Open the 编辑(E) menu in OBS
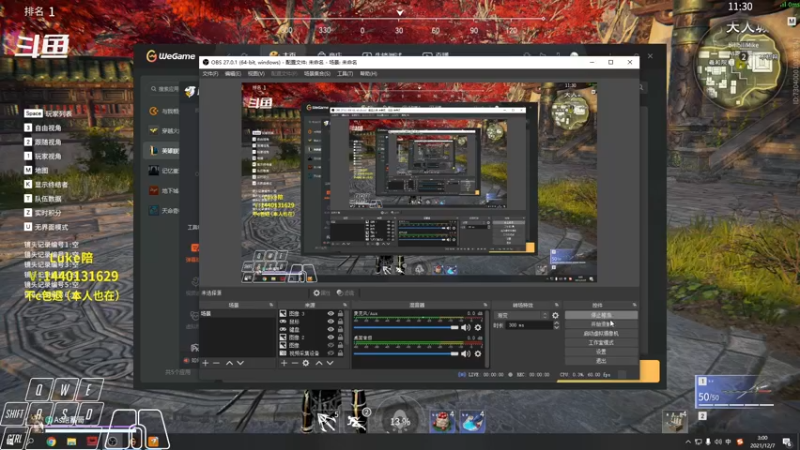800x450 pixels. (233, 74)
